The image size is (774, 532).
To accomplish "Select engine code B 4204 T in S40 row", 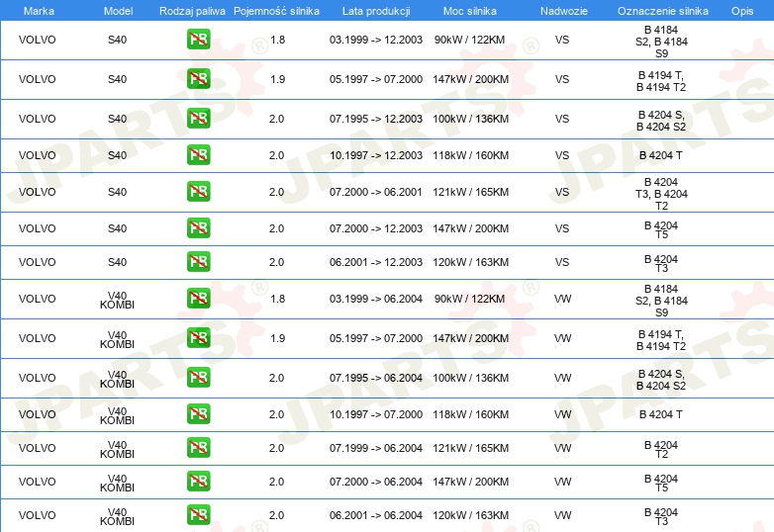I will click(x=660, y=155).
